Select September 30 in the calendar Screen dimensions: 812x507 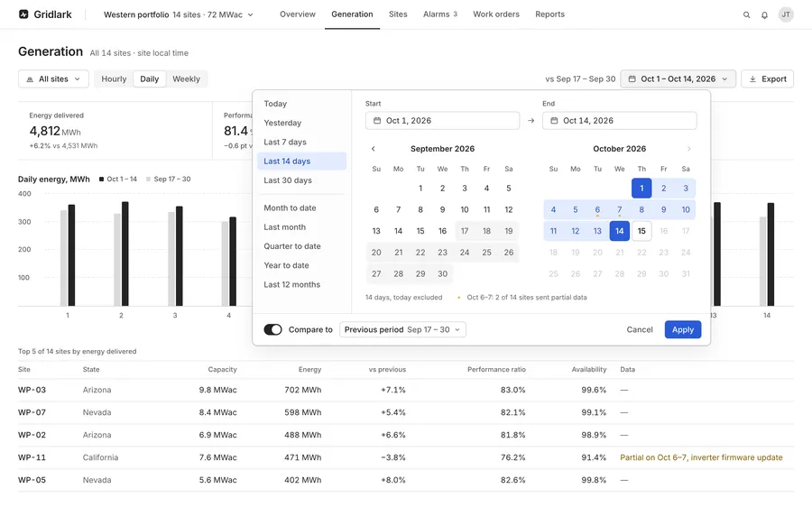442,273
